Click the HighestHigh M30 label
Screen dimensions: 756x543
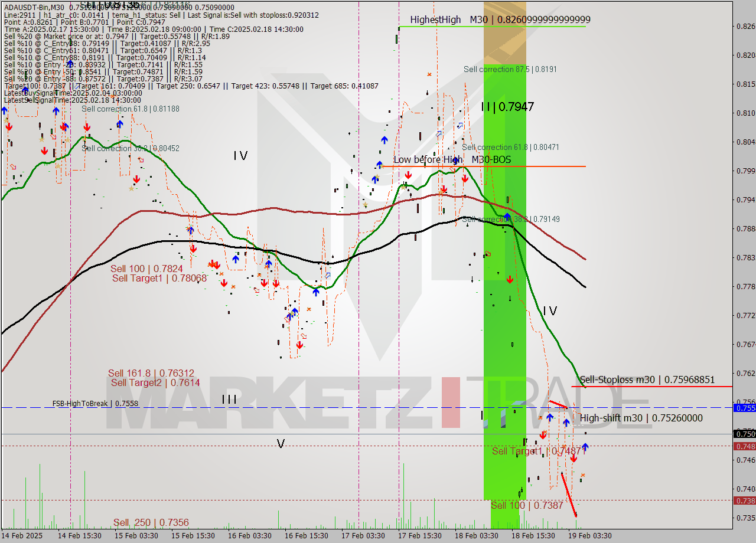[500, 19]
